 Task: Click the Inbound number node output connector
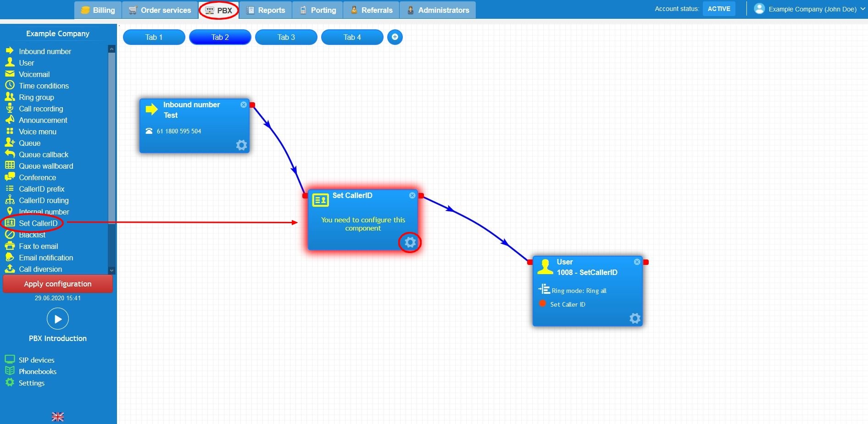252,105
